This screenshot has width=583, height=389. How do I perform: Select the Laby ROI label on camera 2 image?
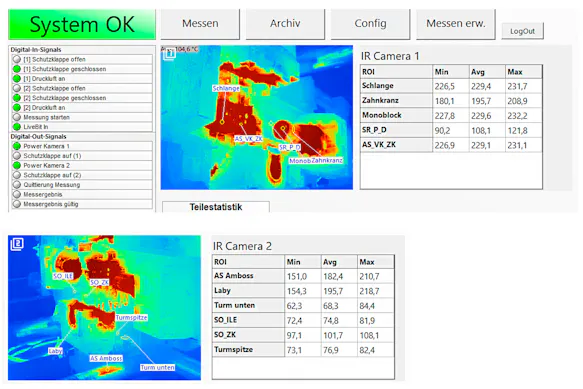pos(55,351)
